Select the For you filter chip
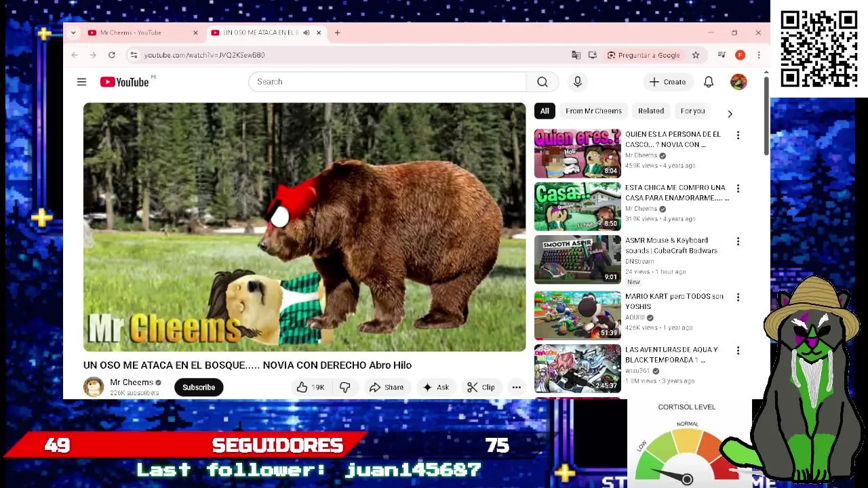The image size is (868, 488). 692,111
